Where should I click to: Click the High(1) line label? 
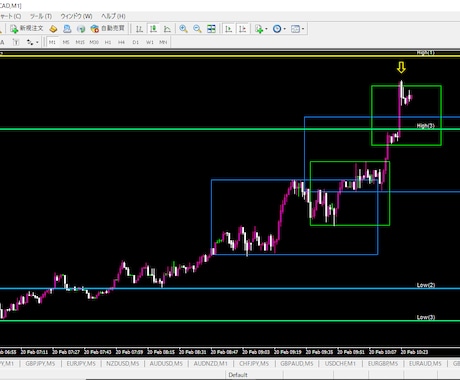tap(426, 52)
